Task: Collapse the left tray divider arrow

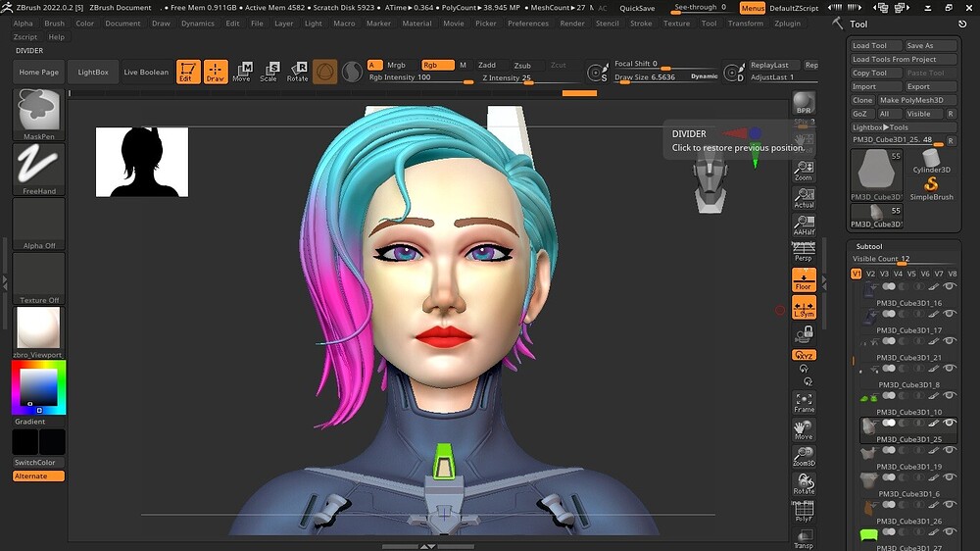Action: (4, 282)
